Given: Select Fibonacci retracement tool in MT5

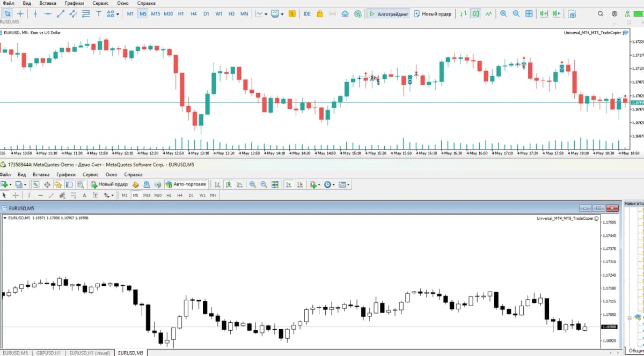Looking at the screenshot, I should [86, 13].
